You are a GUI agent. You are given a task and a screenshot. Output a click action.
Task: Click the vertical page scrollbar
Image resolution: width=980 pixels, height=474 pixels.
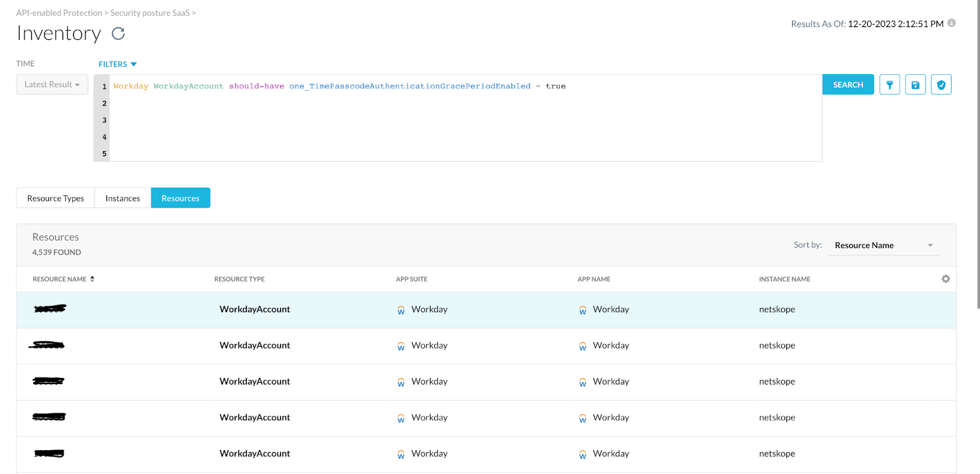pos(978,153)
